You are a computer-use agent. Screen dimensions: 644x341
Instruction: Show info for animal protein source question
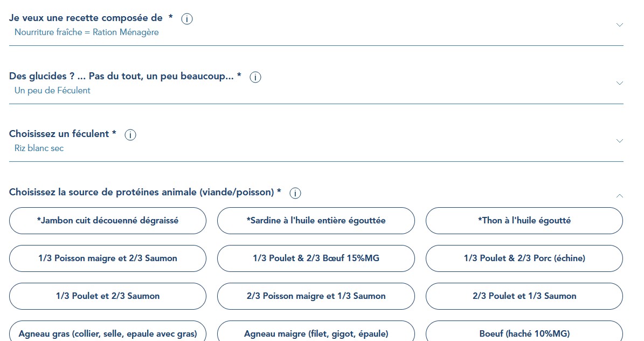tap(295, 193)
